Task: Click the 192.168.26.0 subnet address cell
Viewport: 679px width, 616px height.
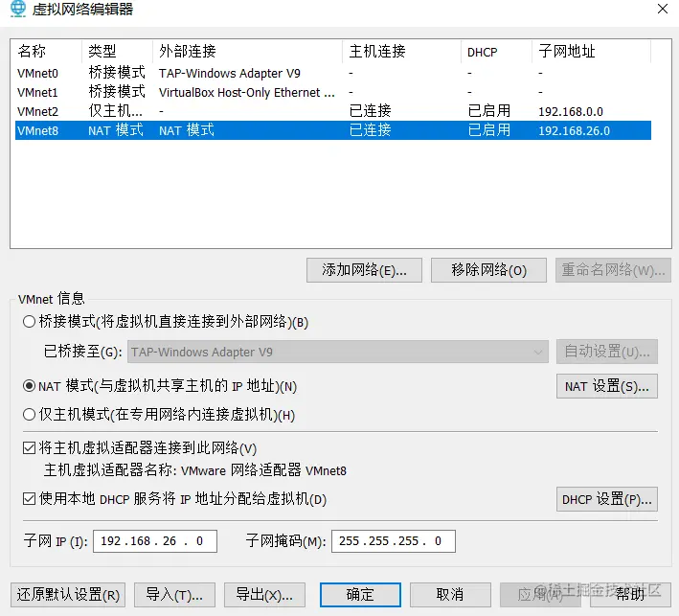Action: pyautogui.click(x=574, y=131)
